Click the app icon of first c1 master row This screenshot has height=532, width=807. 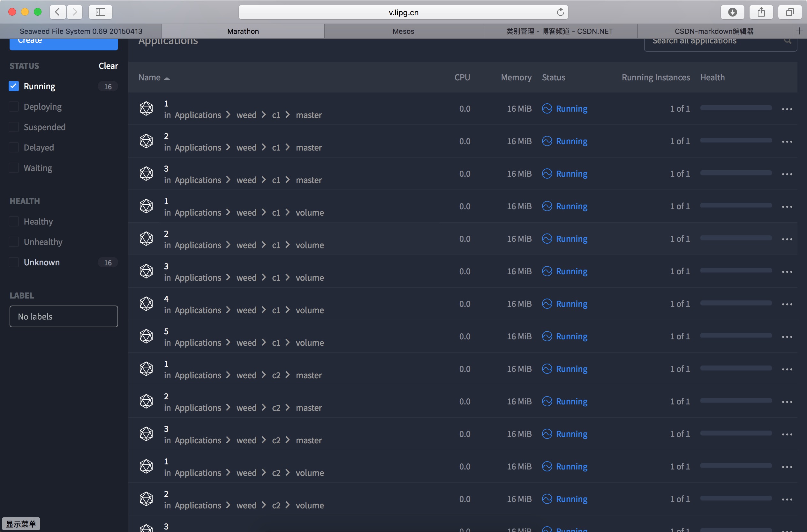[x=146, y=109]
